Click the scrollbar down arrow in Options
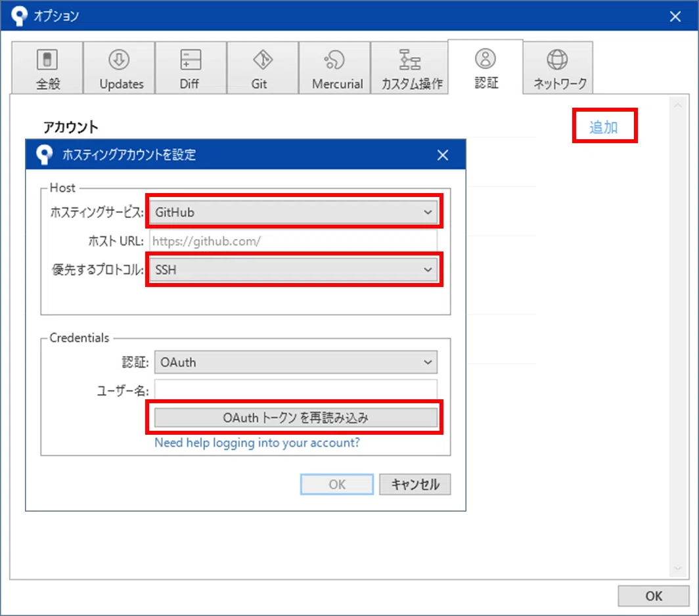The width and height of the screenshot is (699, 616). [677, 568]
